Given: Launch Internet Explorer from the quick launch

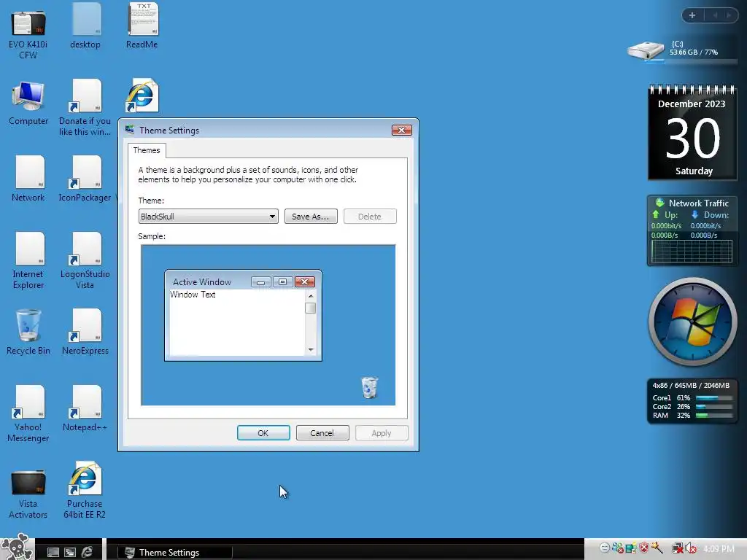Looking at the screenshot, I should pos(88,552).
